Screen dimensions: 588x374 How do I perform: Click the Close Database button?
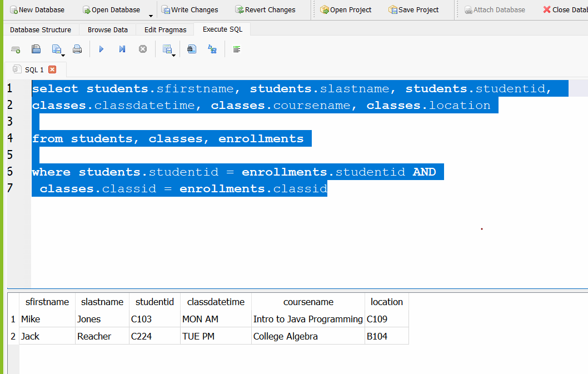pyautogui.click(x=565, y=10)
